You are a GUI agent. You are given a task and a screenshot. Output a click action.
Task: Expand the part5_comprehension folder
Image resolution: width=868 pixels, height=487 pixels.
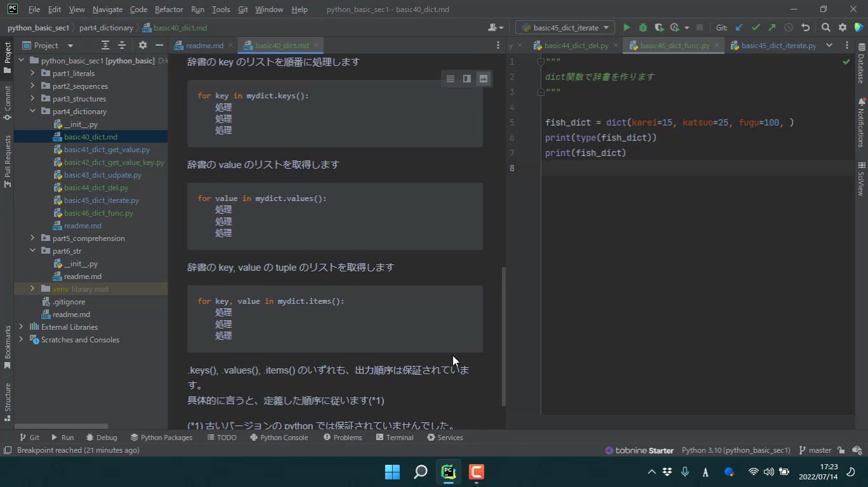[x=32, y=238]
